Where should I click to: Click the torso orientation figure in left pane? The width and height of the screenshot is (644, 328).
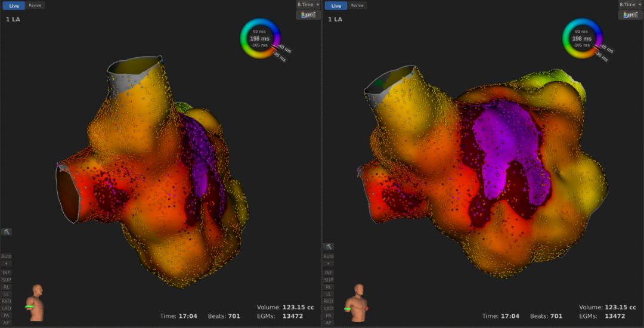36,302
